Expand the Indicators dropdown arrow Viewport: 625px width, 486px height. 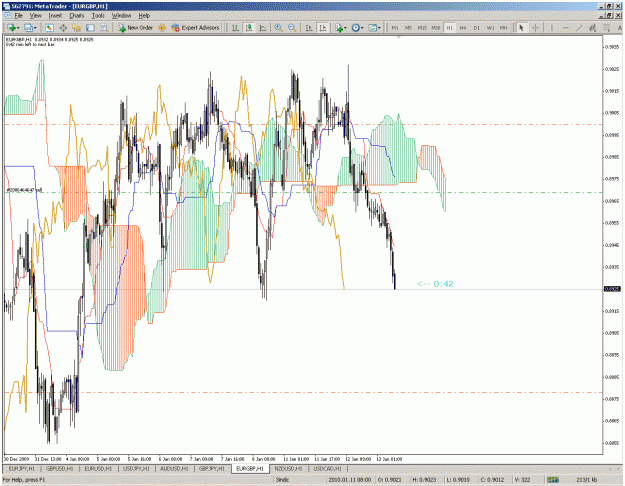click(345, 28)
